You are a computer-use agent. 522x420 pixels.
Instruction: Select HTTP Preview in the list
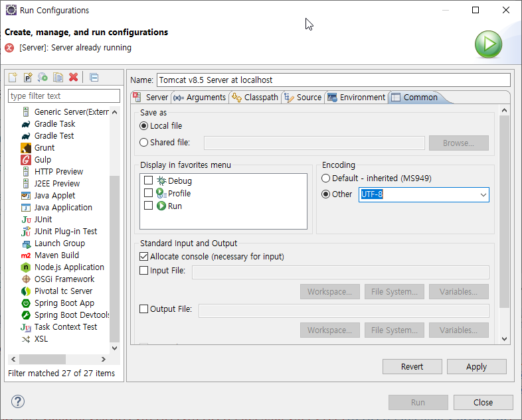coord(58,172)
